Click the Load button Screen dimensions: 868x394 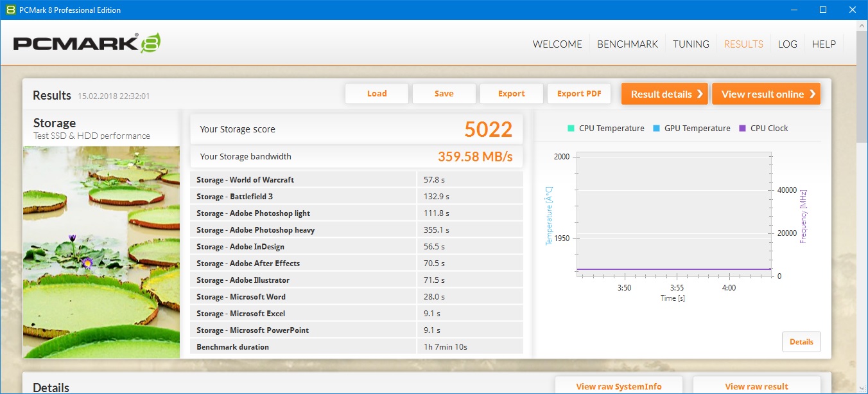pyautogui.click(x=377, y=94)
